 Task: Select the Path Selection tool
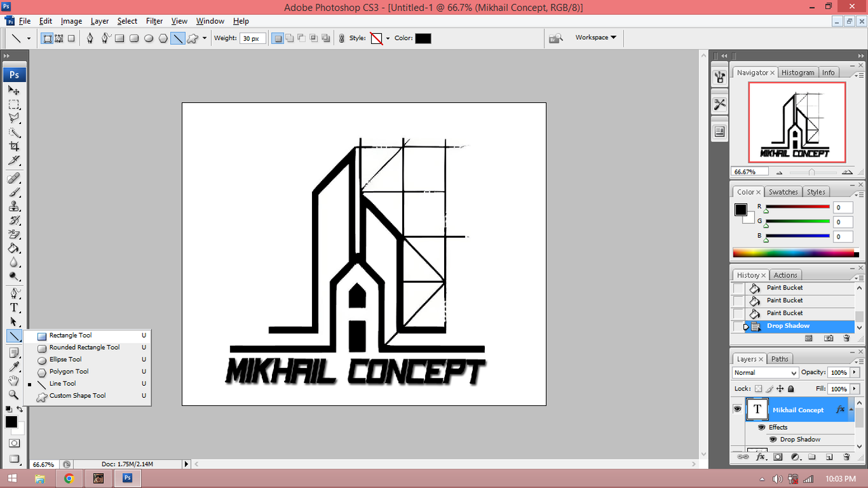pos(14,323)
